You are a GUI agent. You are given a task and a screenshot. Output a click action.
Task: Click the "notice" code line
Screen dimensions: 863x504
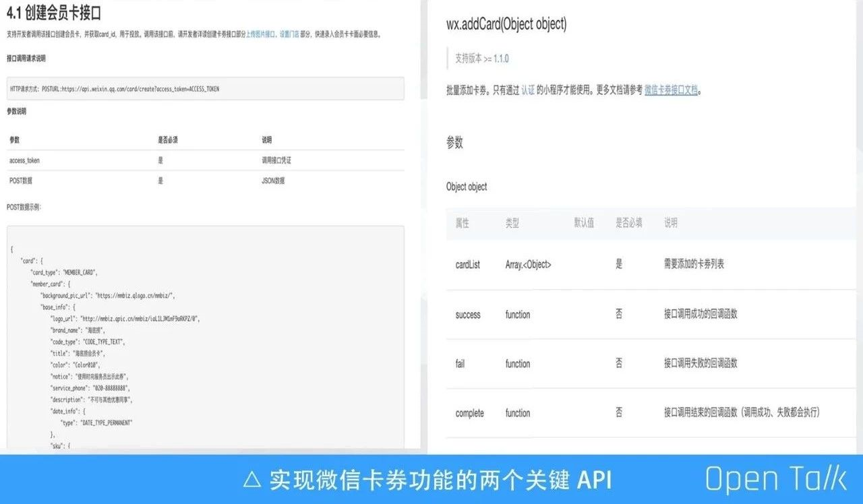90,376
